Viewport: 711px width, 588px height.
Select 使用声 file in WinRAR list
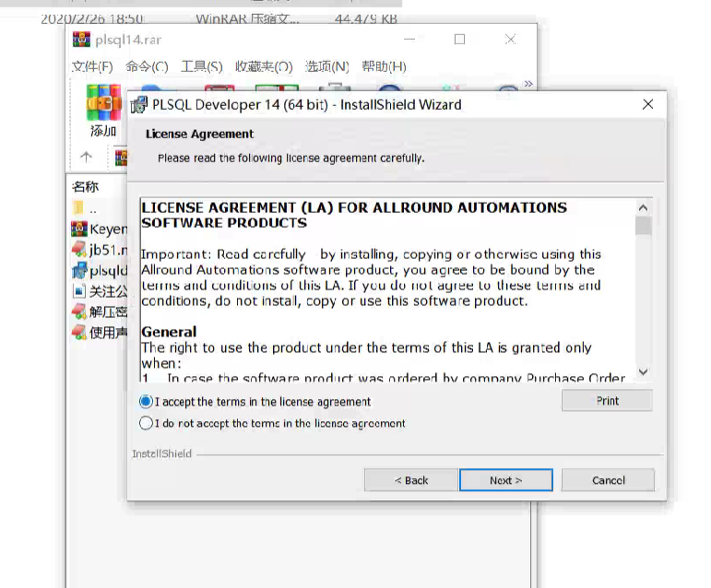[99, 333]
